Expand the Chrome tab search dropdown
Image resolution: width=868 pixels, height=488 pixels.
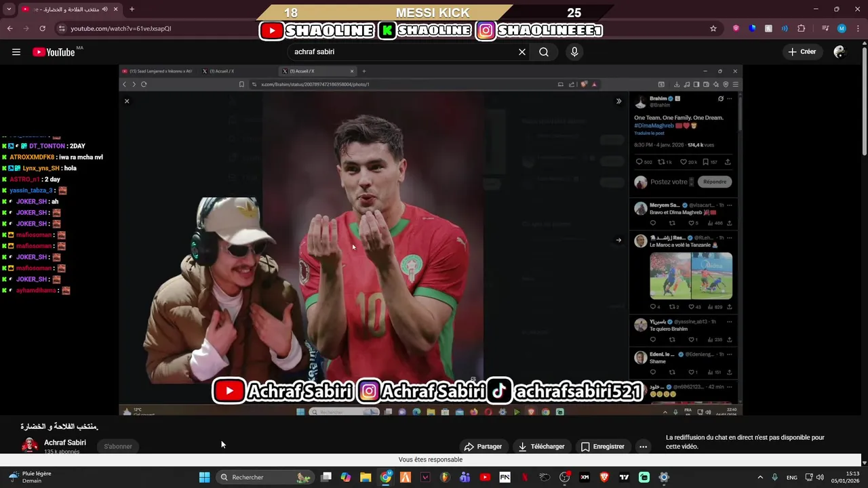coord(9,9)
